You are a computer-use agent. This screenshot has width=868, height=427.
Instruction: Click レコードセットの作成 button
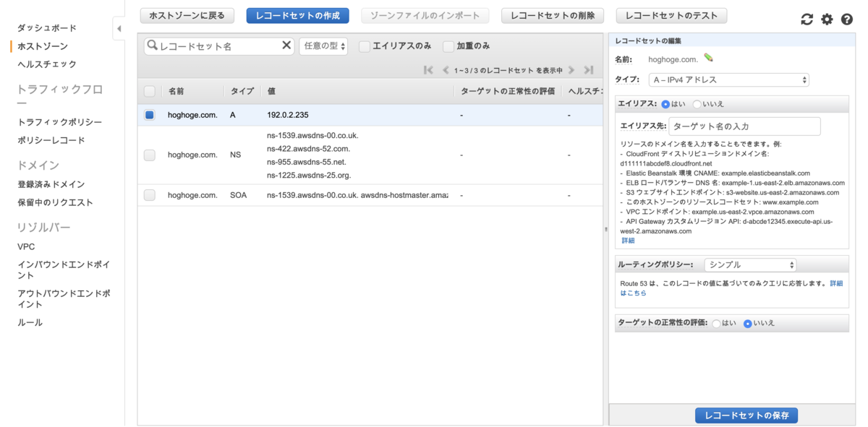tap(298, 15)
